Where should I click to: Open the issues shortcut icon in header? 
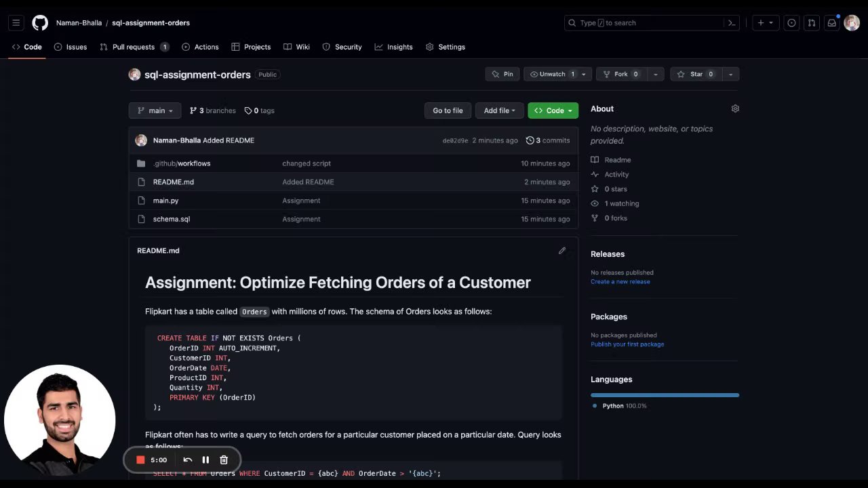[791, 23]
